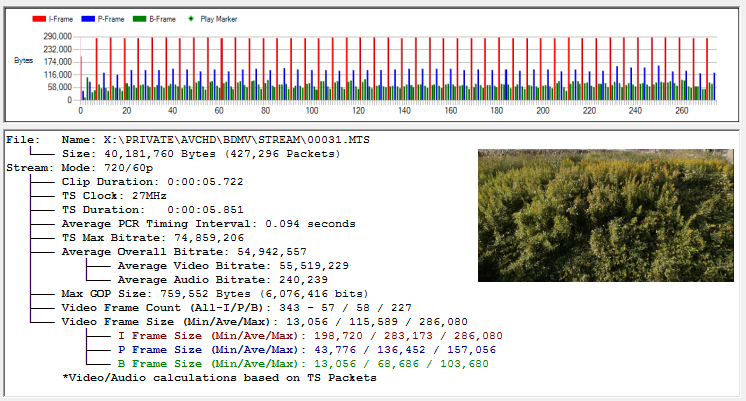Click the red I-Frame legend swatch
Image resolution: width=746 pixels, height=401 pixels.
39,19
